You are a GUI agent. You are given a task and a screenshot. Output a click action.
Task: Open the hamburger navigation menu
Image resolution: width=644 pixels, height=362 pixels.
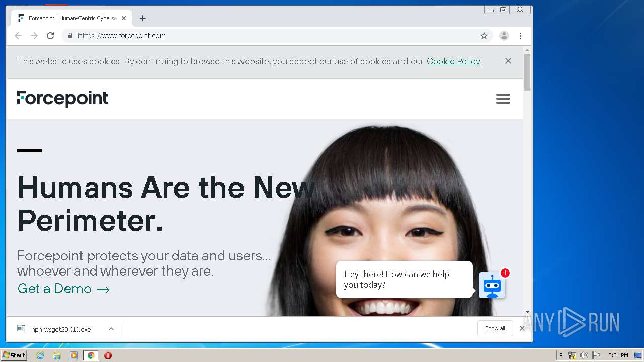503,99
